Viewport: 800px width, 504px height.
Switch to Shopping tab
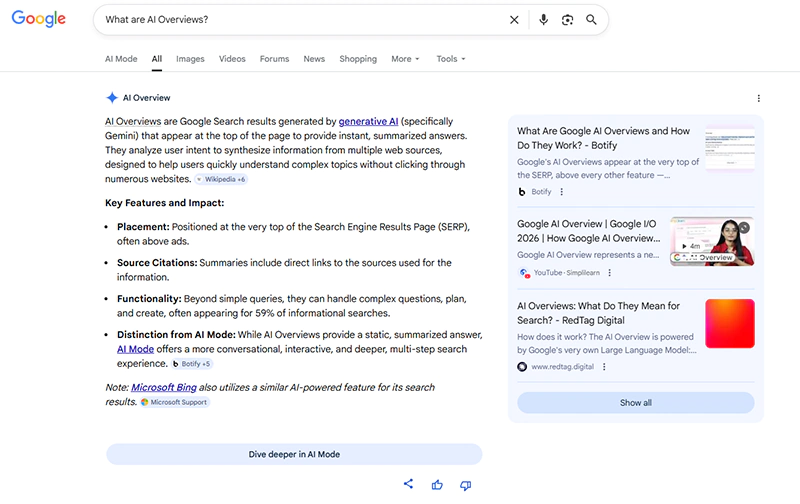click(x=358, y=59)
